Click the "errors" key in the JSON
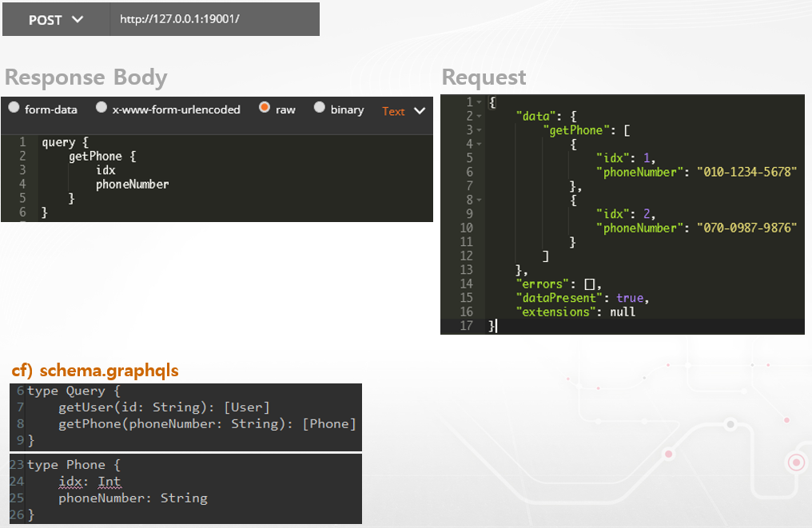This screenshot has width=812, height=528. pyautogui.click(x=539, y=284)
